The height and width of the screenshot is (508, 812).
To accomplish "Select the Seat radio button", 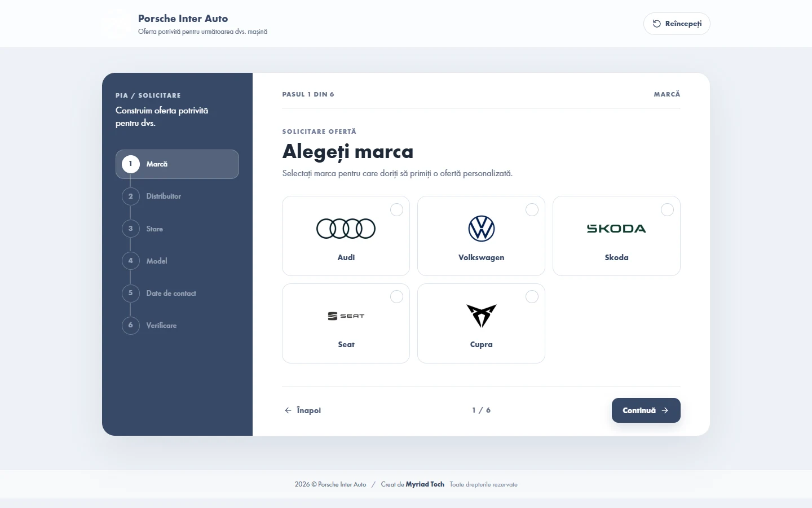I will [x=396, y=297].
